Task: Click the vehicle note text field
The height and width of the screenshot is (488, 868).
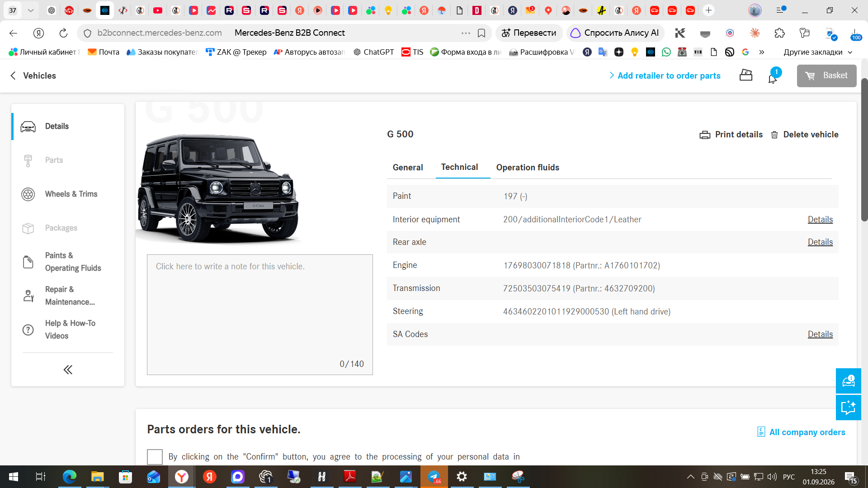Action: pos(260,314)
